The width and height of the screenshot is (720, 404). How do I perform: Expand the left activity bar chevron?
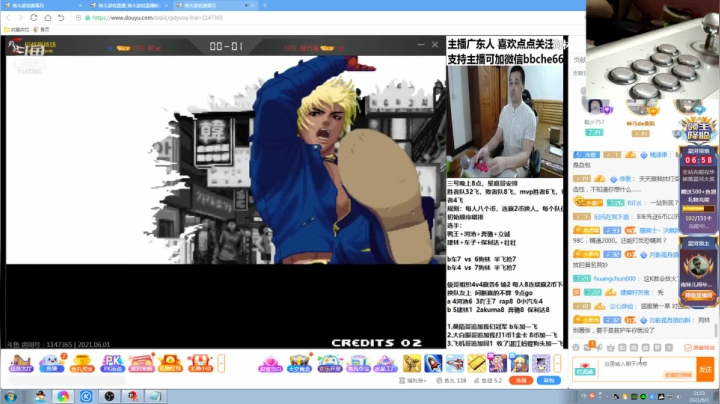[x=221, y=364]
